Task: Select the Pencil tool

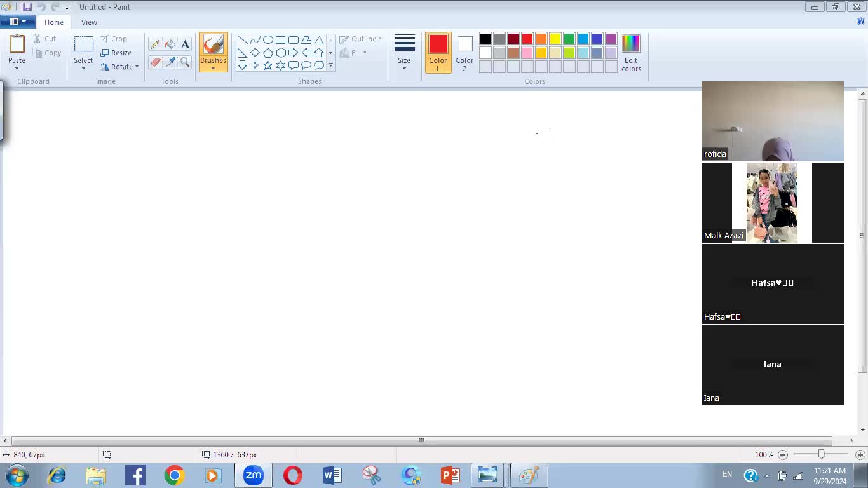Action: click(155, 44)
